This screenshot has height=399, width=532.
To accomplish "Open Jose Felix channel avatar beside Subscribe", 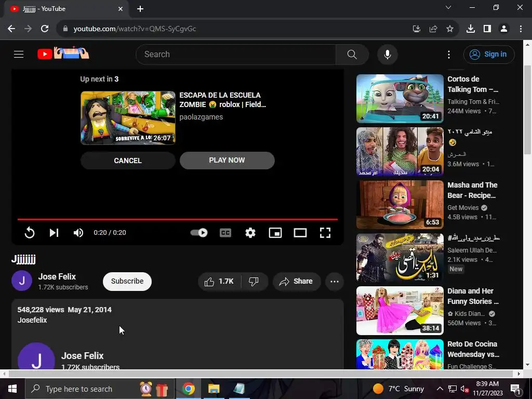I will (x=22, y=281).
